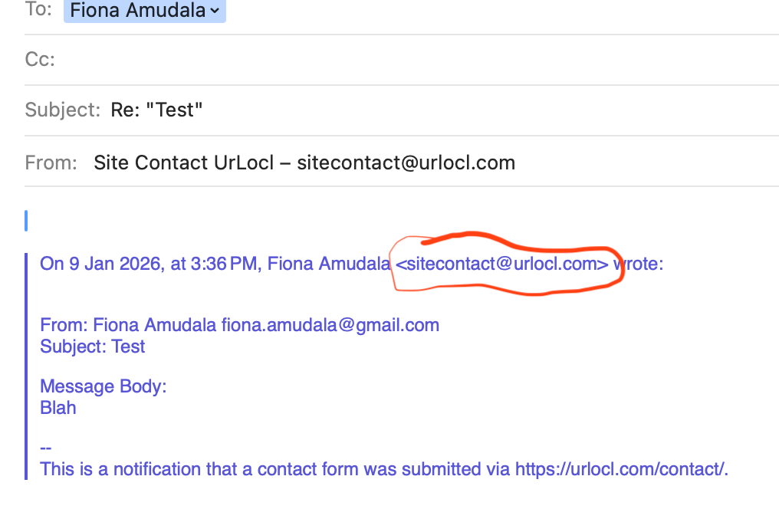This screenshot has height=532, width=779.
Task: Open the https://urlocl.com/contact/ link
Action: (620, 469)
